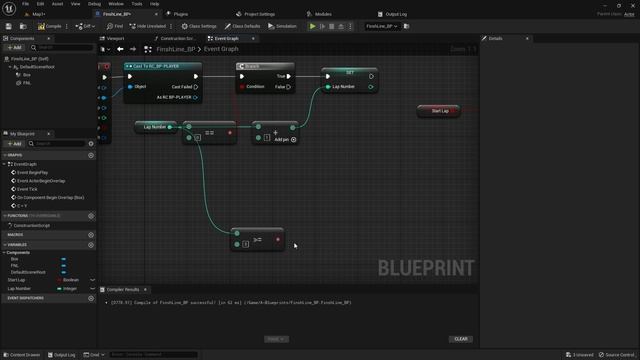Open the Asset menu
640x360 pixels.
[x=57, y=4]
